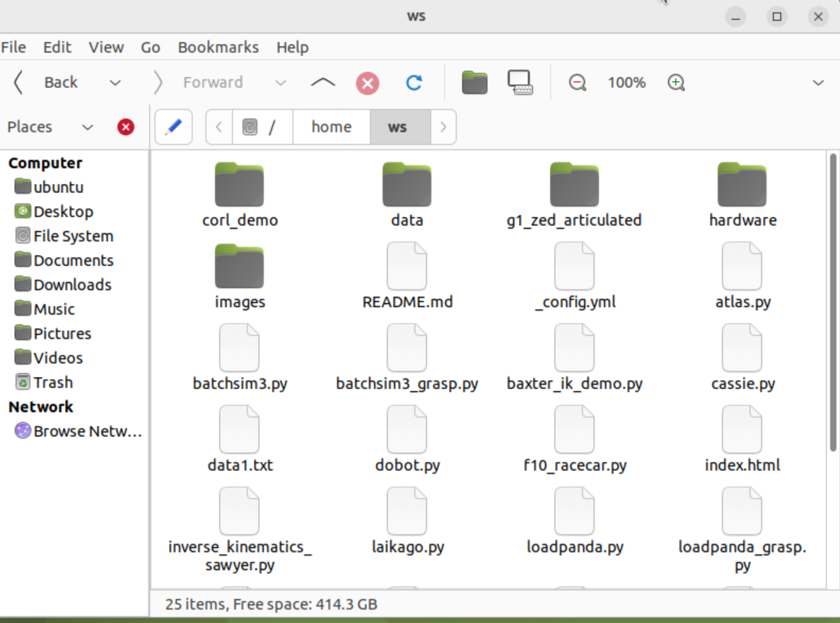Select the images folder icon
The height and width of the screenshot is (623, 840).
click(x=240, y=266)
